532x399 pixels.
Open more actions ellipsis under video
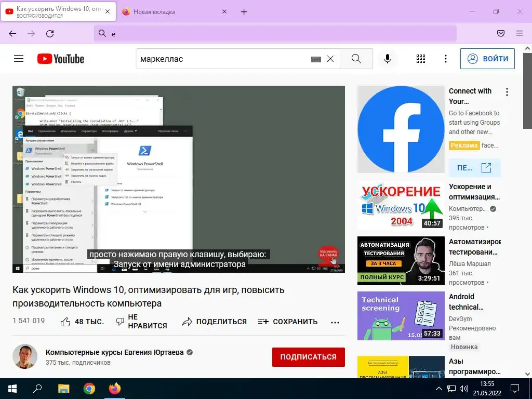click(x=335, y=322)
